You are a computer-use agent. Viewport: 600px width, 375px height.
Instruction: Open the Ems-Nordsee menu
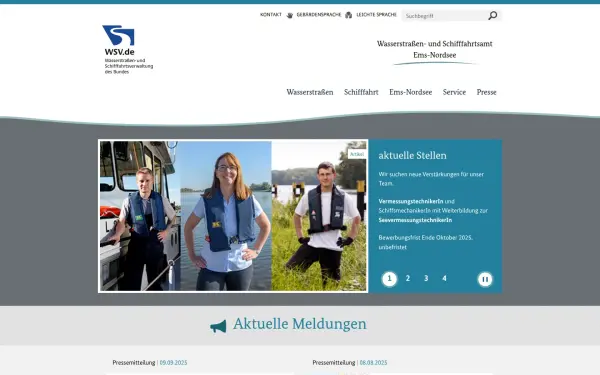(411, 92)
